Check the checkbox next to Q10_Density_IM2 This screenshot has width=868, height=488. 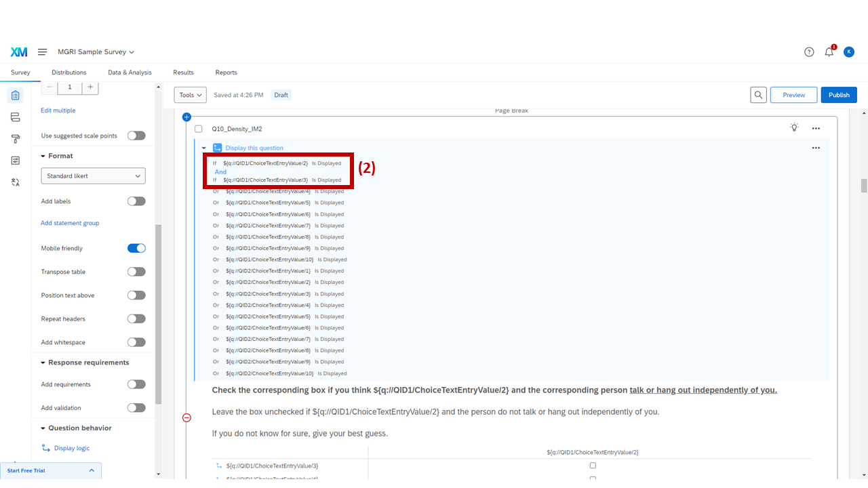(198, 128)
